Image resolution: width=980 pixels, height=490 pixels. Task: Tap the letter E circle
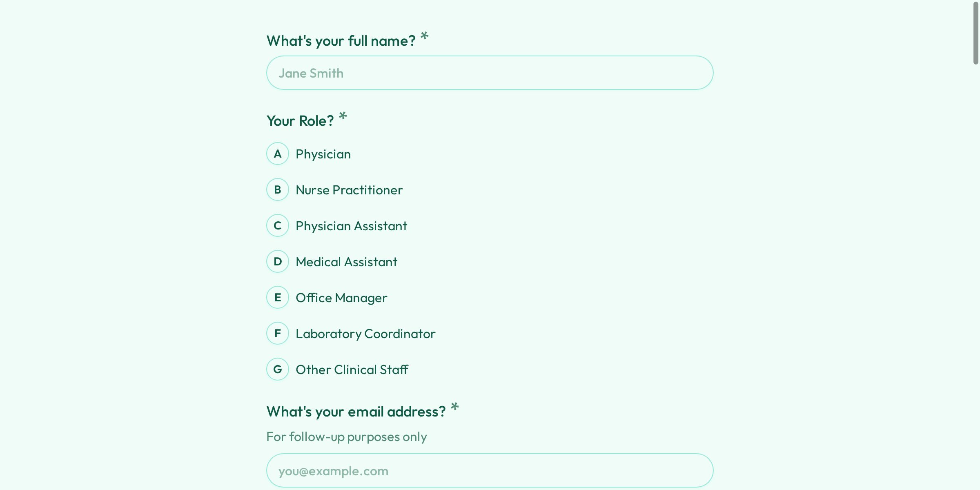(x=278, y=298)
